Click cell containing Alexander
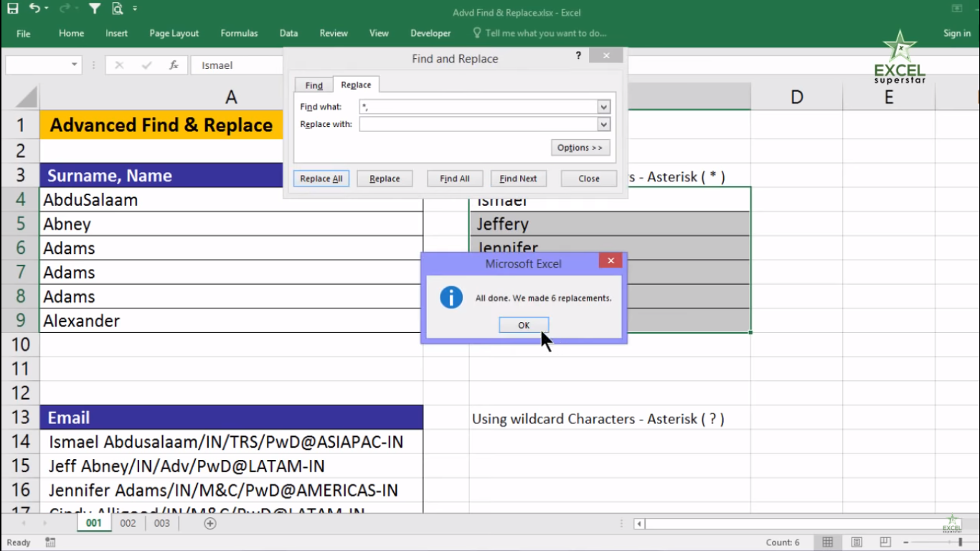The height and width of the screenshot is (551, 980). click(231, 321)
